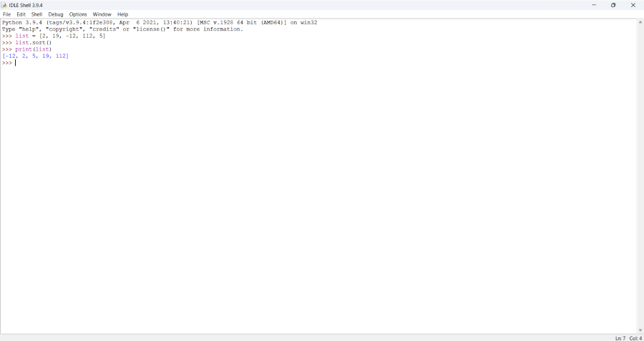Click the 'Col: 4' status bar indicator
This screenshot has height=341, width=644.
point(635,338)
